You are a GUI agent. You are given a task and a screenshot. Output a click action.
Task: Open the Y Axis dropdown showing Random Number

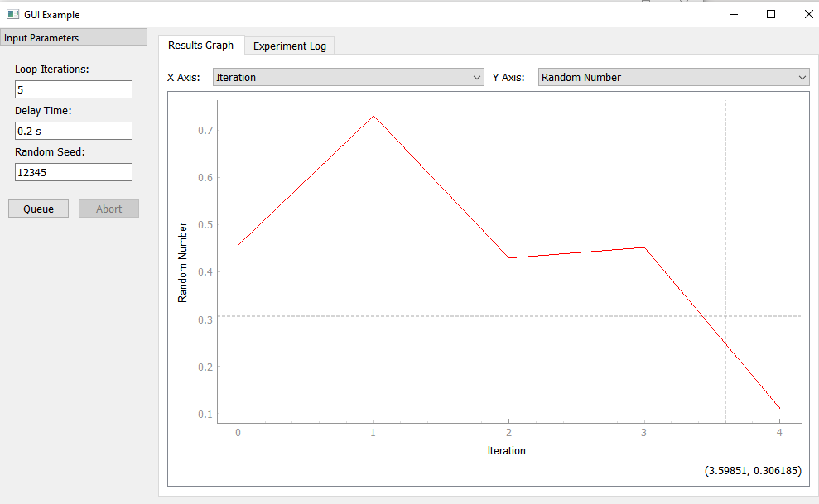[671, 76]
